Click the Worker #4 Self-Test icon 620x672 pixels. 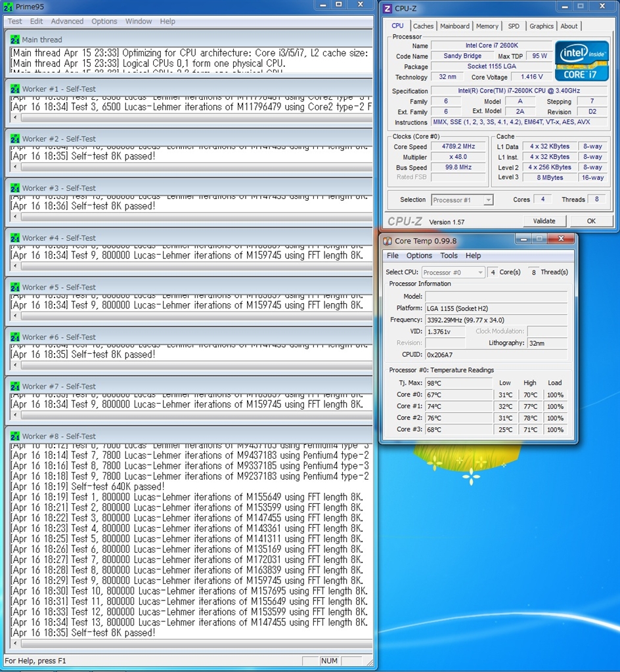pos(15,238)
